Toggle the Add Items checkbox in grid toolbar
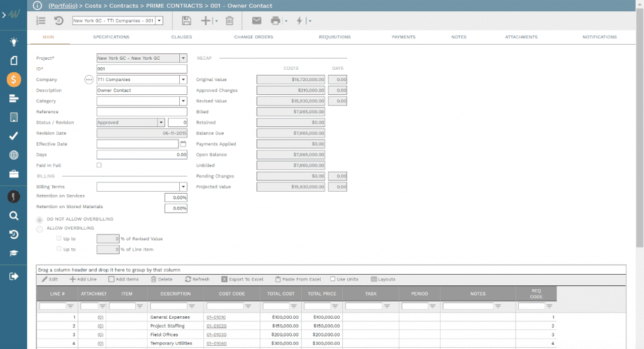Image resolution: width=644 pixels, height=349 pixels. (x=111, y=279)
